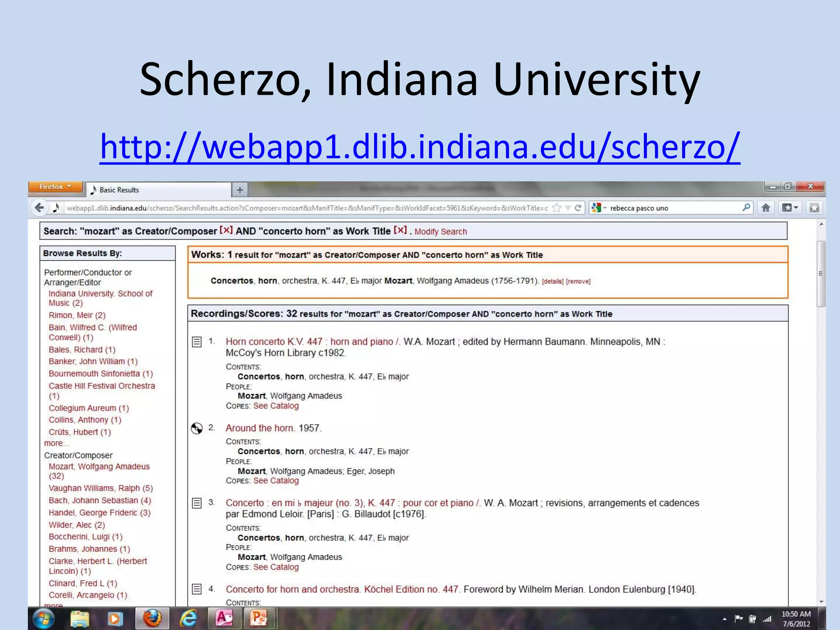Filter by Bales, Richard
The width and height of the screenshot is (840, 630).
[x=82, y=349]
